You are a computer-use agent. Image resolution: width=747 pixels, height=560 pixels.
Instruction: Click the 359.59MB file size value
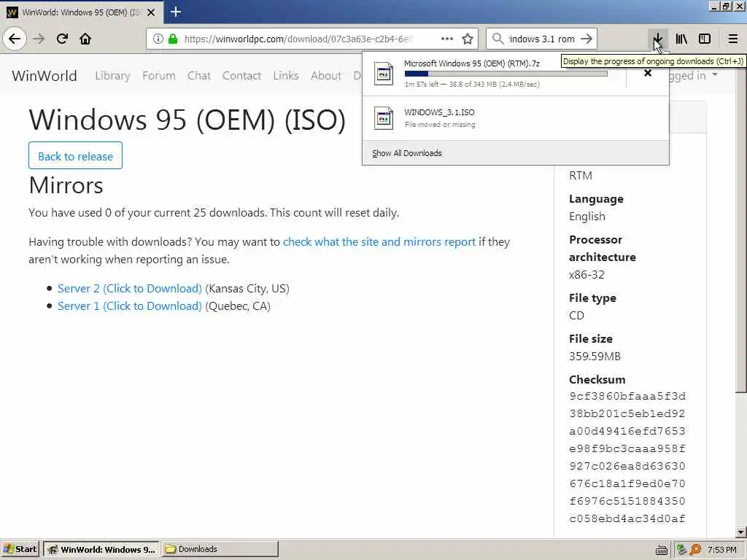pyautogui.click(x=595, y=356)
